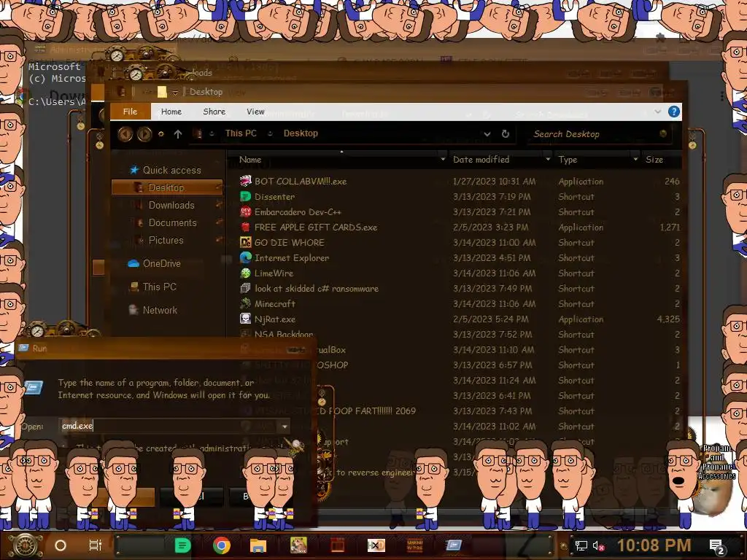Click Desktop breadcrumb in address bar
The width and height of the screenshot is (747, 560).
pos(301,133)
